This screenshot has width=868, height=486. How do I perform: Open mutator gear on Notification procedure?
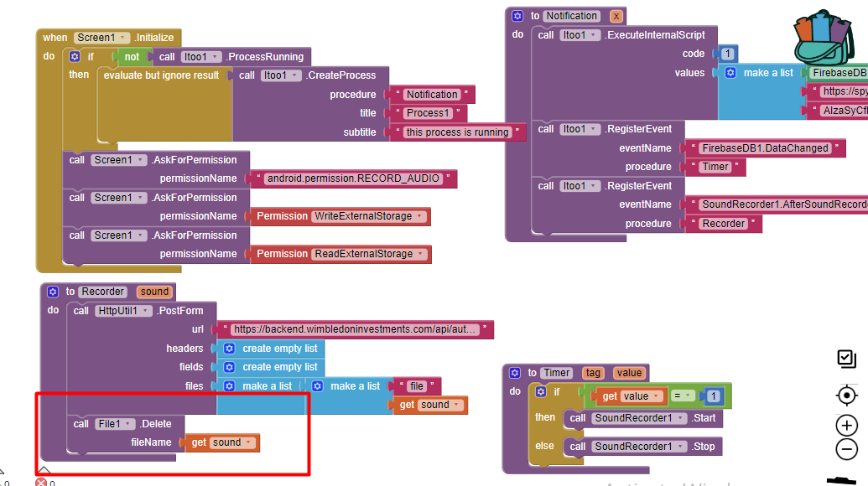(517, 16)
